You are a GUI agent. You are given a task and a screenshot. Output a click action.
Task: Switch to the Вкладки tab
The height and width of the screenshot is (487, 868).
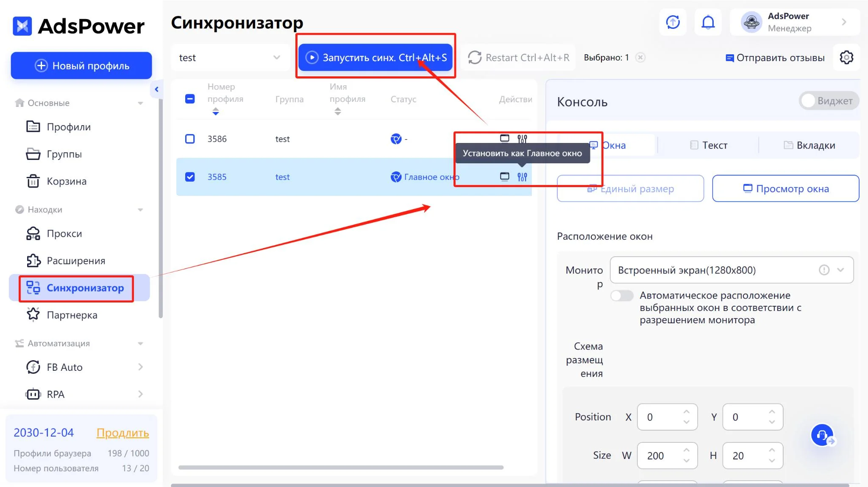810,145
